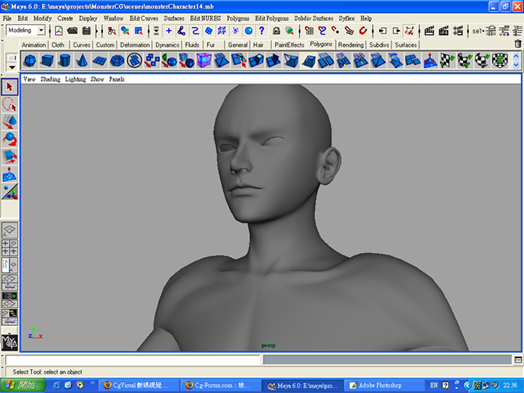Toggle the magnet snap icon
The image size is (524, 393).
(x=363, y=31)
